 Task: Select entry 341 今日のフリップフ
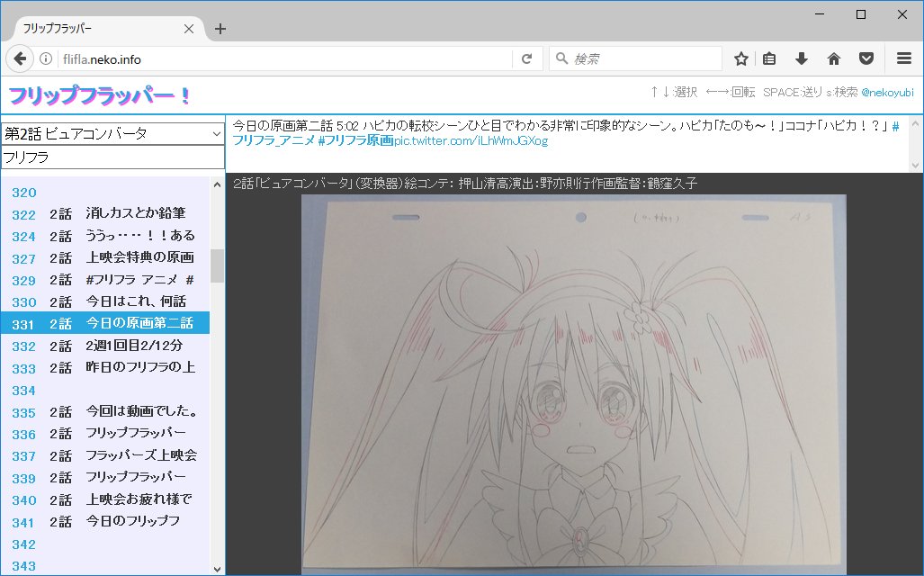point(105,522)
